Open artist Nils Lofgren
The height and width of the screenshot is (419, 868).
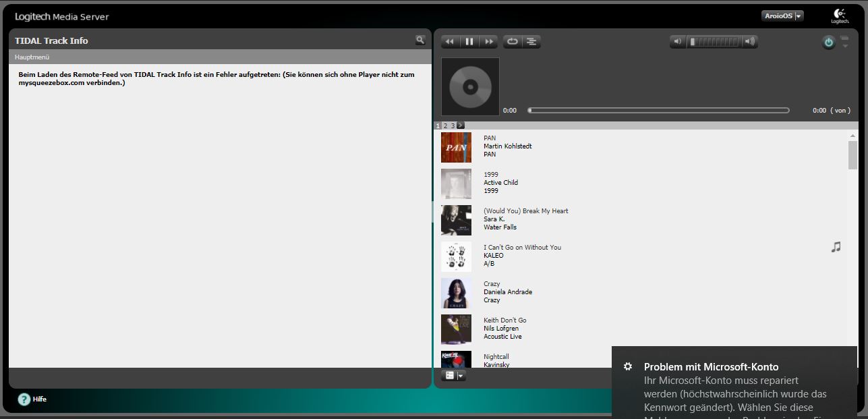click(501, 329)
